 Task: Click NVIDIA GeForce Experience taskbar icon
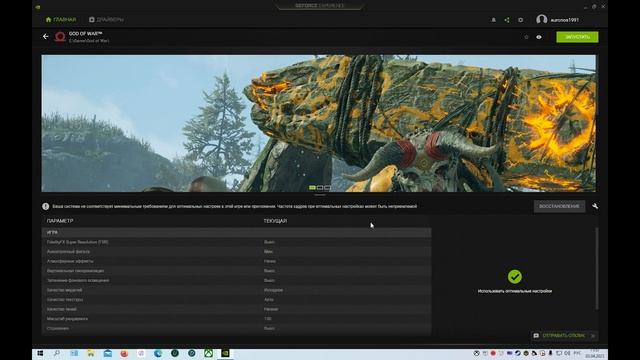pos(225,353)
